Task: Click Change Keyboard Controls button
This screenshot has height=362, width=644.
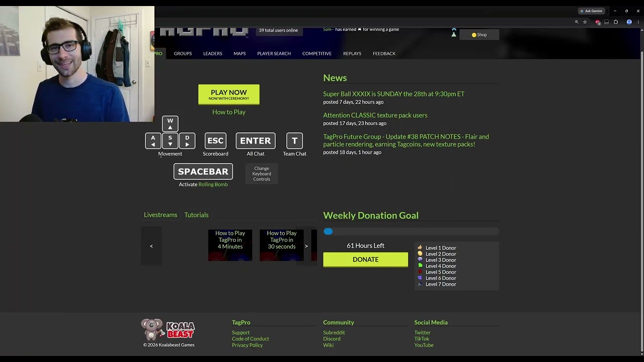Action: point(262,174)
